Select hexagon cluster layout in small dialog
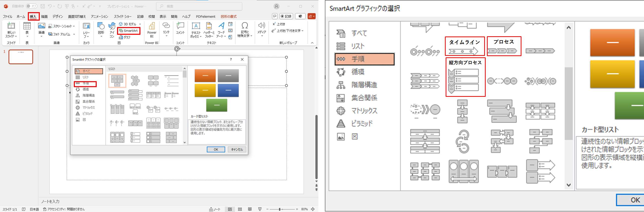The height and width of the screenshot is (212, 644). (x=135, y=81)
